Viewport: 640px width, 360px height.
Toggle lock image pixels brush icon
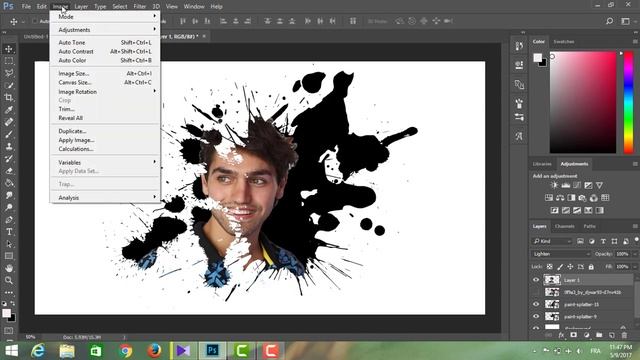pyautogui.click(x=560, y=267)
